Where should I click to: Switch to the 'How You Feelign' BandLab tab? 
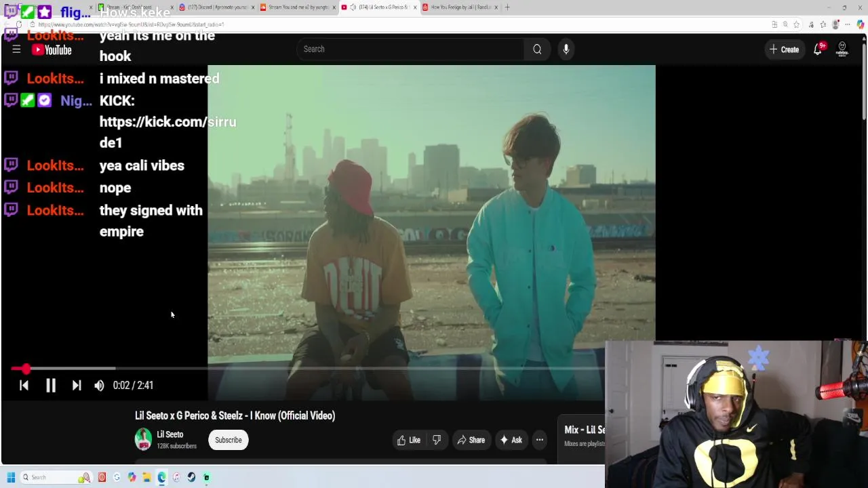point(460,7)
